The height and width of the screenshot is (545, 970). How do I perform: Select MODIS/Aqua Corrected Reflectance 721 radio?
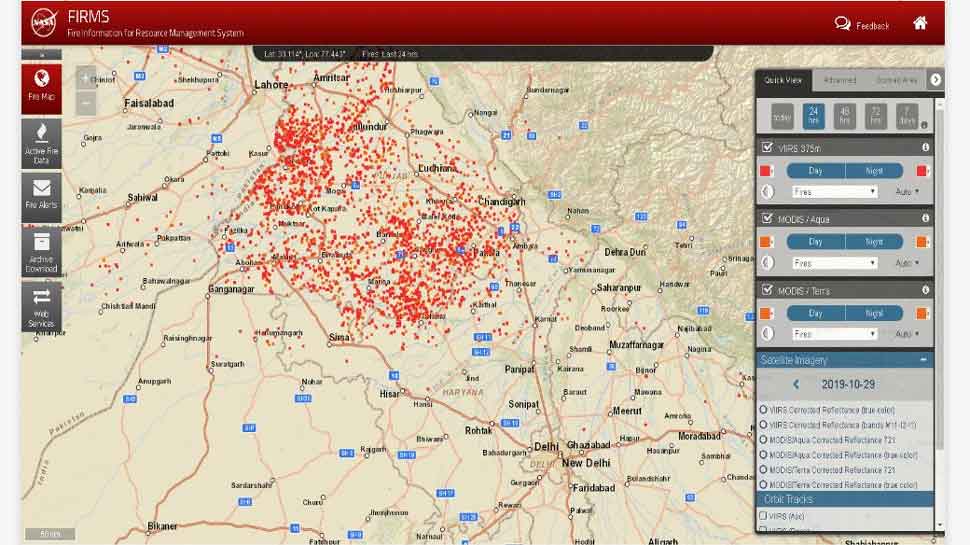[763, 440]
